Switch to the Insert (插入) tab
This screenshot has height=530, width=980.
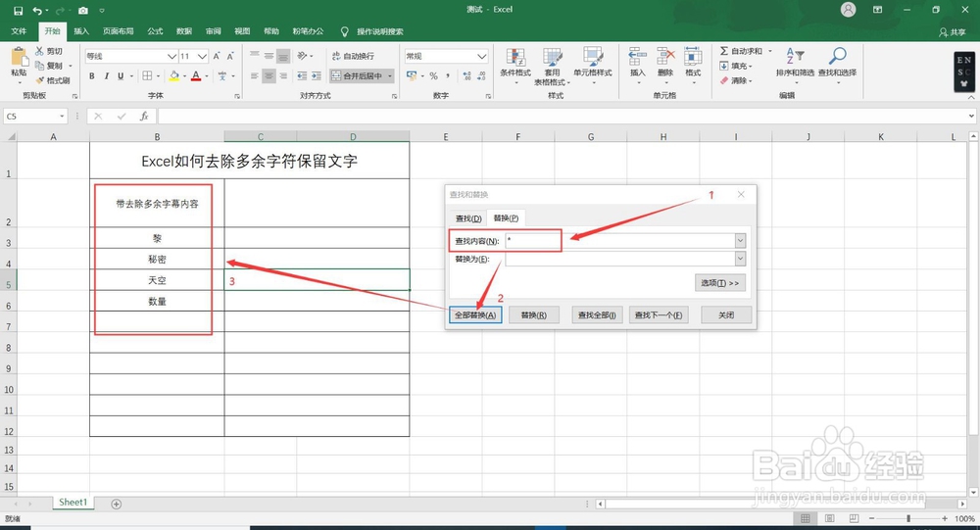point(81,31)
